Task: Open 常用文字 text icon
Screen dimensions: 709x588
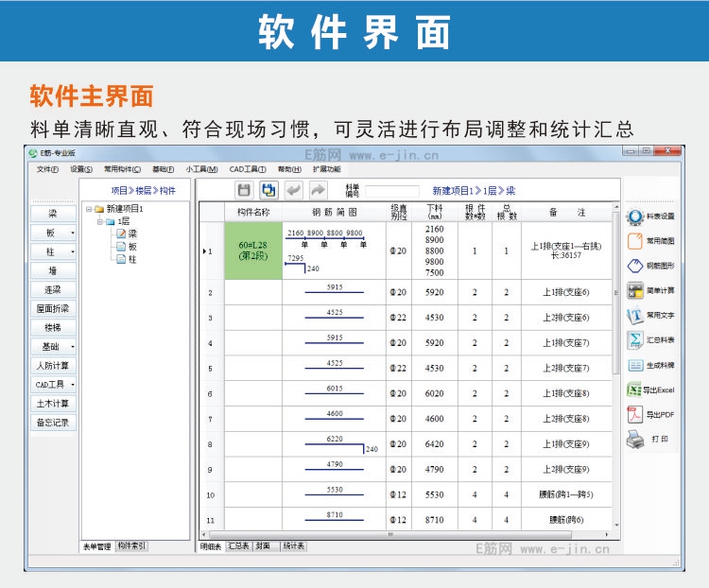Action: tap(635, 315)
